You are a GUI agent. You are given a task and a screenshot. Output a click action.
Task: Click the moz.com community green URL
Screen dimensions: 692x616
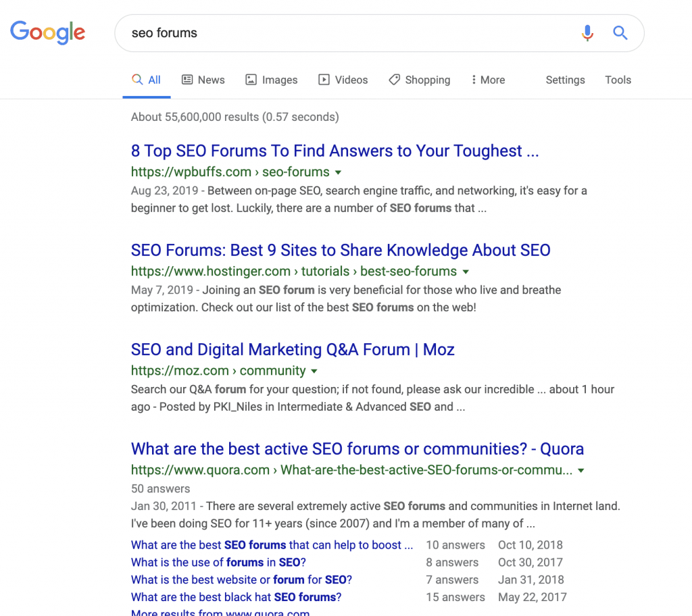[218, 370]
